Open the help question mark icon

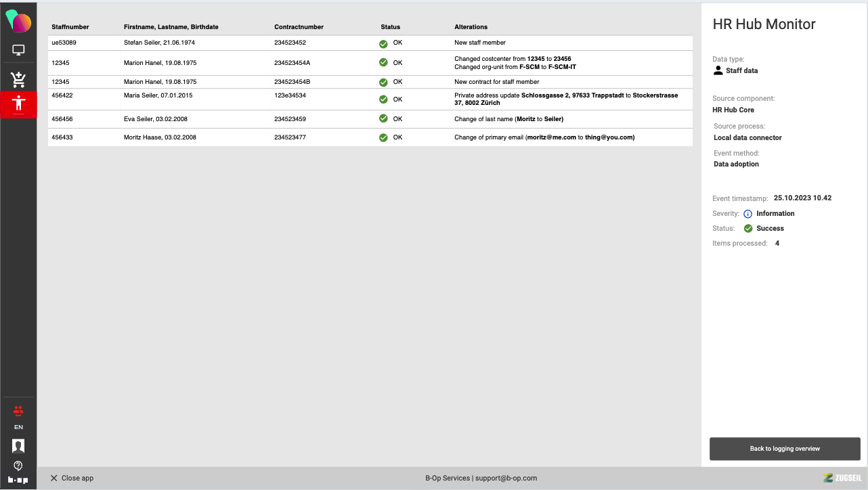coord(18,465)
